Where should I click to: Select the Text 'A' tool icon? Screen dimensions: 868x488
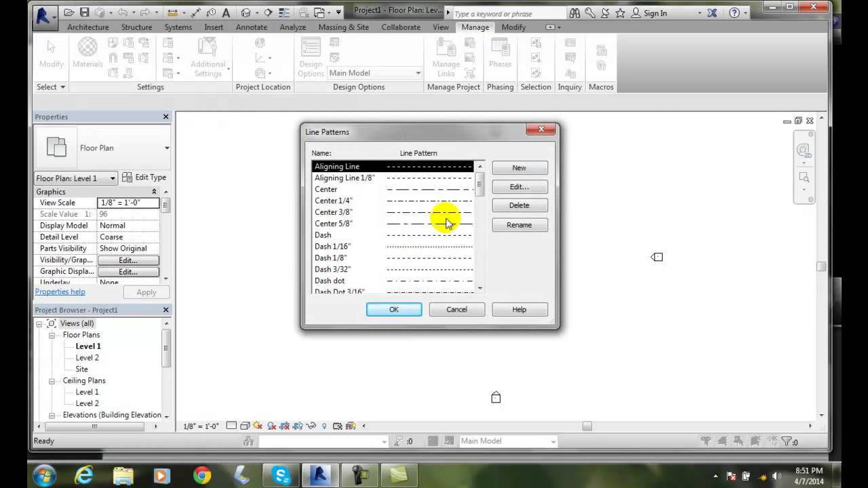(226, 13)
